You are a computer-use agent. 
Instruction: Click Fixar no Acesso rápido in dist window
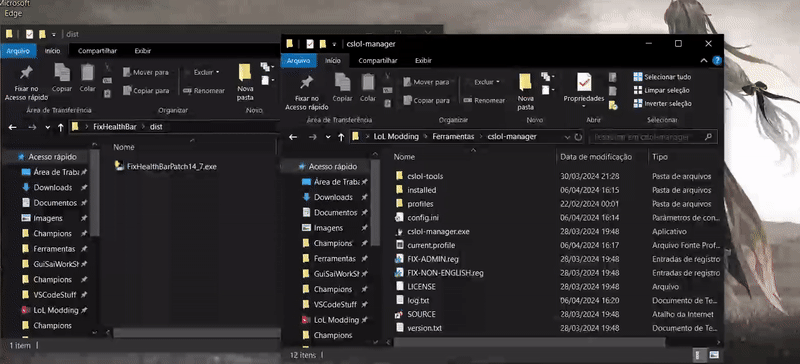click(26, 83)
